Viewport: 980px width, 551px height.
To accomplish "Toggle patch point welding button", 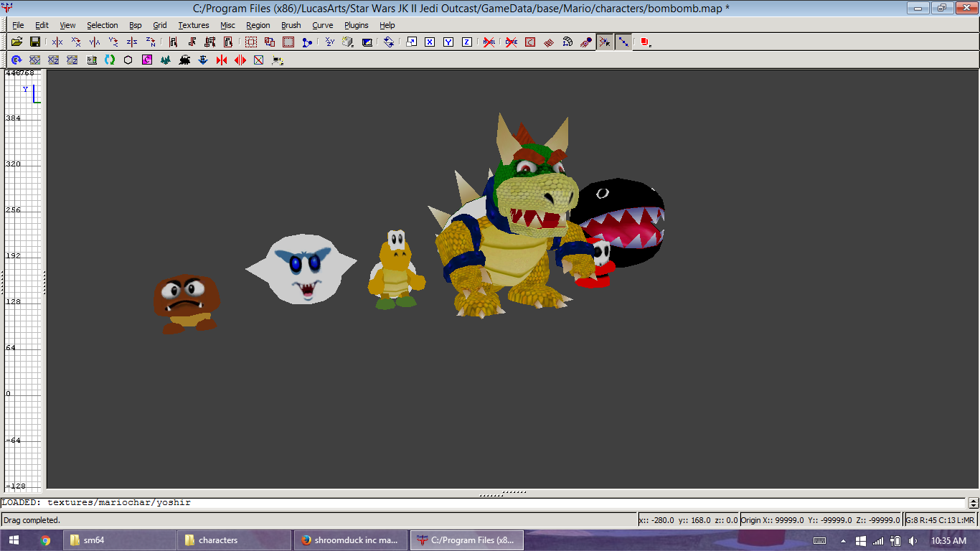I will click(605, 42).
